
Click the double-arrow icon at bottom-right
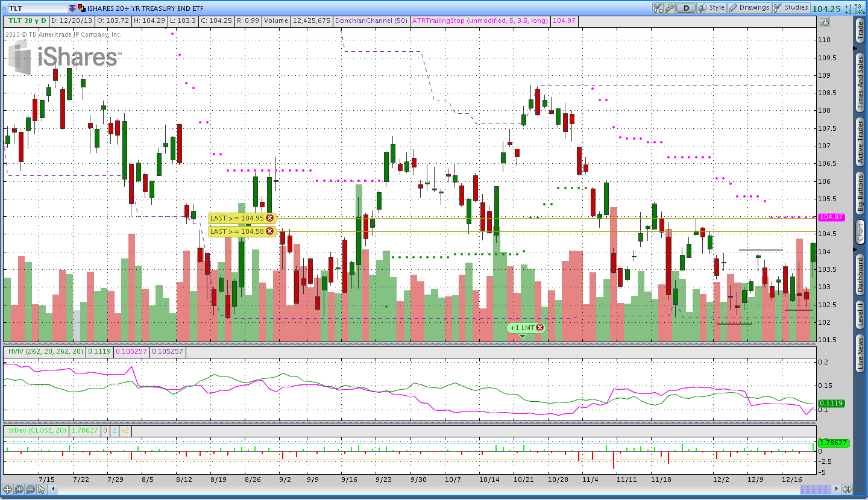(847, 489)
